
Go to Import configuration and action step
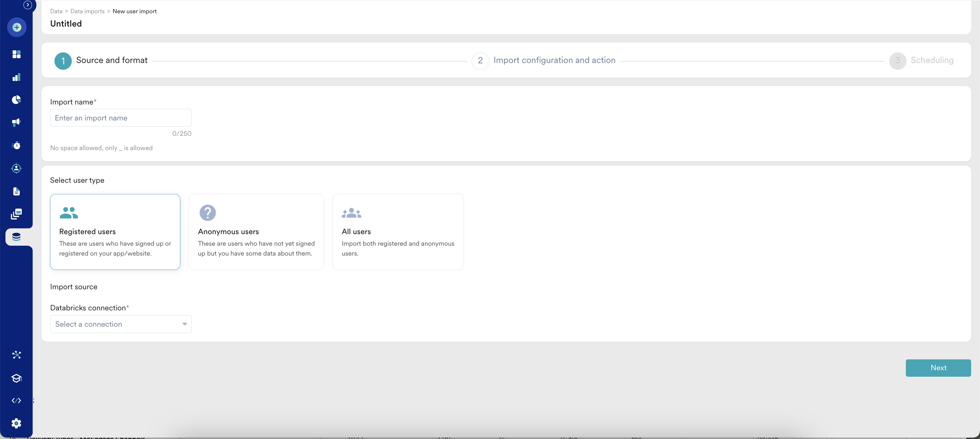[x=554, y=60]
